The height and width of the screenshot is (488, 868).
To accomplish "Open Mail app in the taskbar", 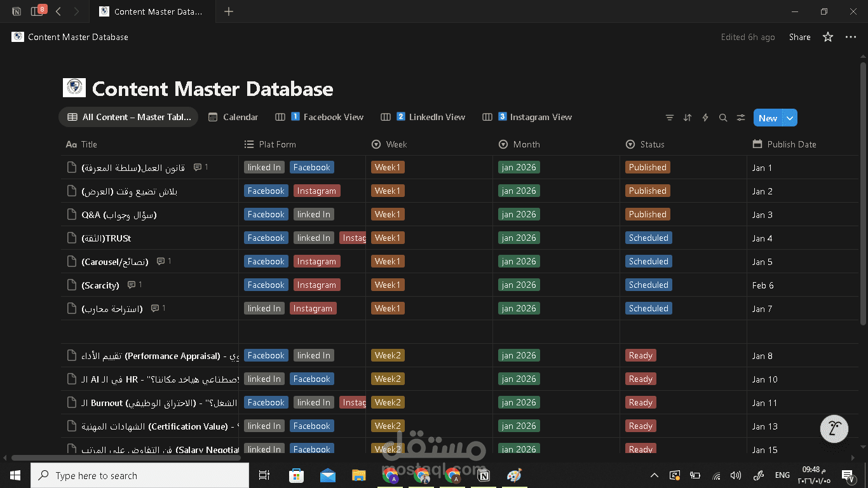I will pyautogui.click(x=327, y=475).
